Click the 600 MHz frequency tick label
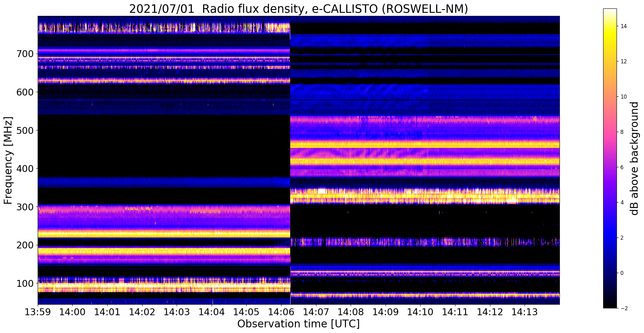The width and height of the screenshot is (644, 333). (25, 92)
